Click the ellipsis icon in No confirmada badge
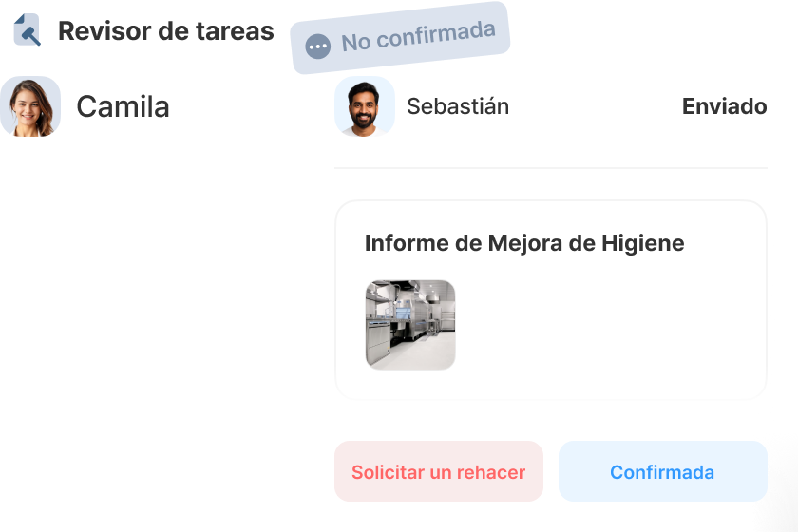The width and height of the screenshot is (798, 532). click(x=318, y=47)
